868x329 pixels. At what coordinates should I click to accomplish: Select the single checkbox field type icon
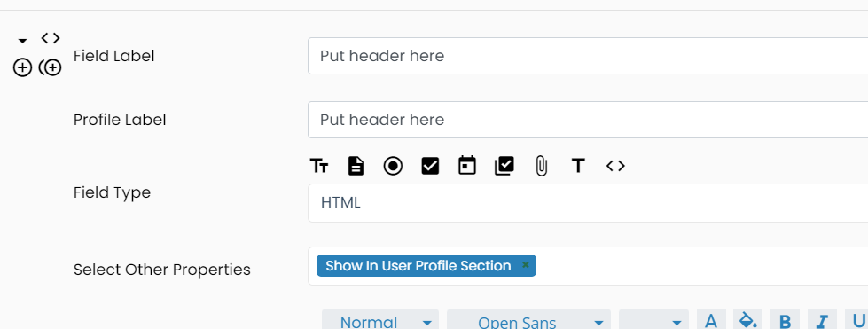430,166
